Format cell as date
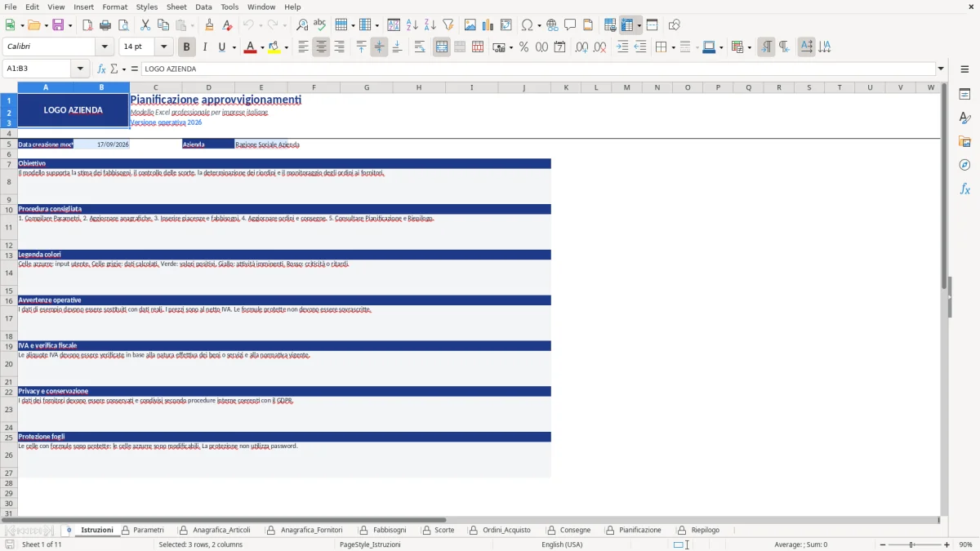Image resolution: width=980 pixels, height=551 pixels. pyautogui.click(x=560, y=47)
